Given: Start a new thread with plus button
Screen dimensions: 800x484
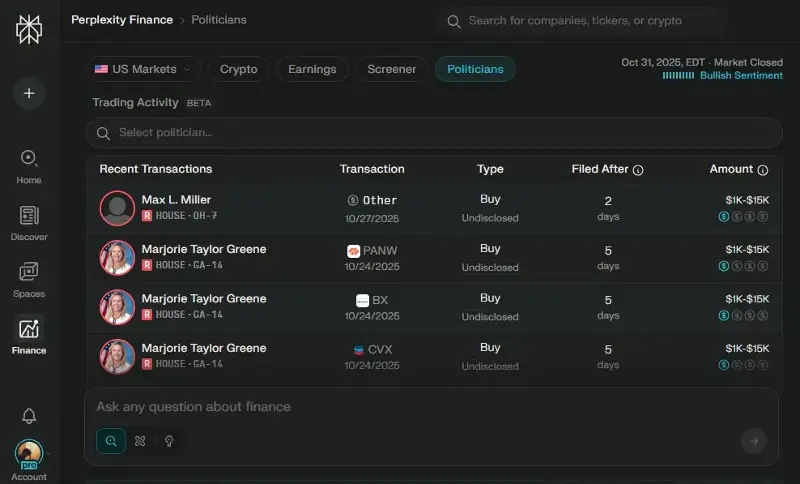Looking at the screenshot, I should (x=29, y=93).
